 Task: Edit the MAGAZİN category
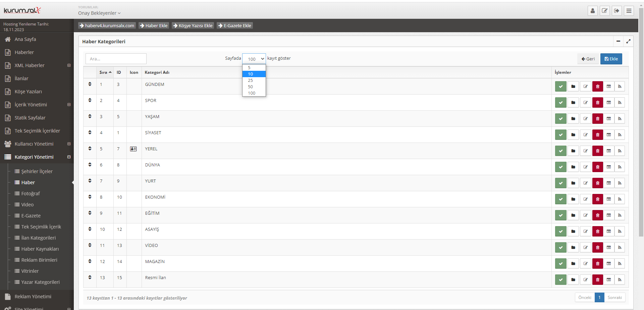586,264
